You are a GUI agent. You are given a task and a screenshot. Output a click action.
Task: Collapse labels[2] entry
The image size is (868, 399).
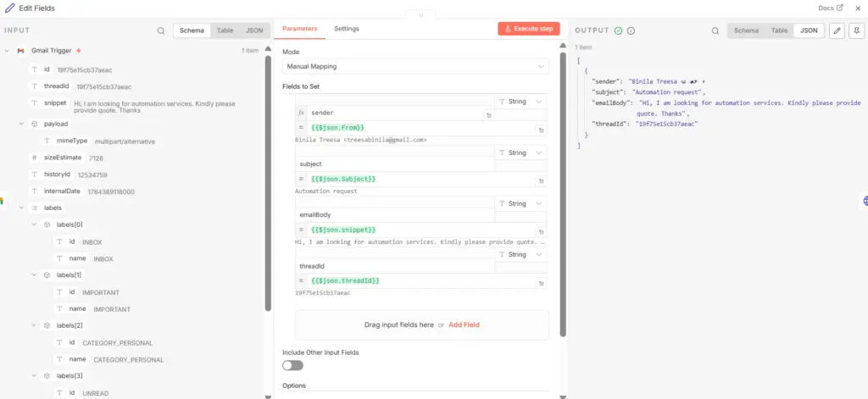34,325
